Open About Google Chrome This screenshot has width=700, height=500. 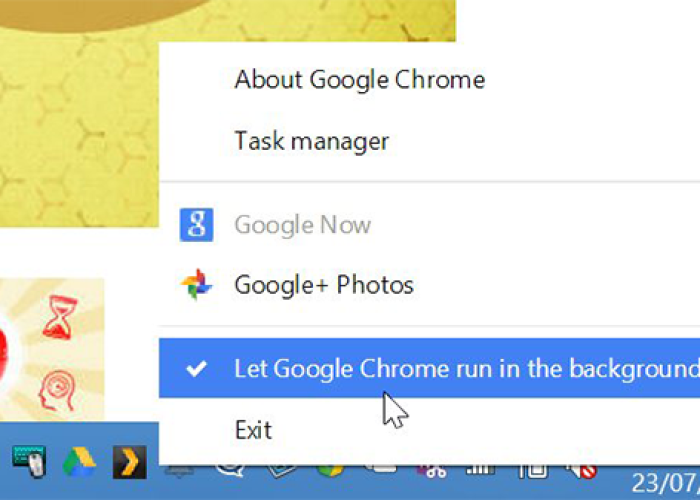click(359, 80)
